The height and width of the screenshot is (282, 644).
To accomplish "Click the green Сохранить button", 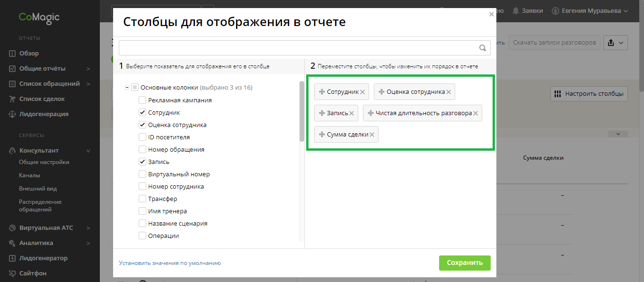I will 464,263.
